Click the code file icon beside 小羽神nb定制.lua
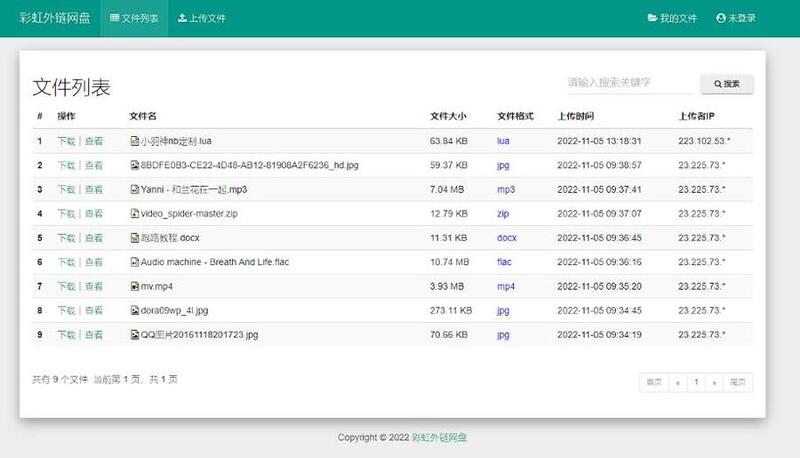 (x=134, y=141)
